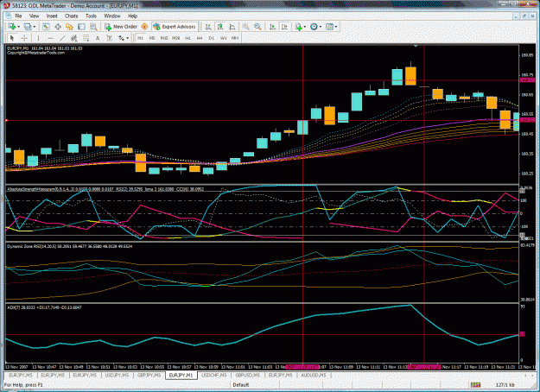The image size is (540, 392).
Task: Open the New Chart toolbar icon
Action: point(11,27)
